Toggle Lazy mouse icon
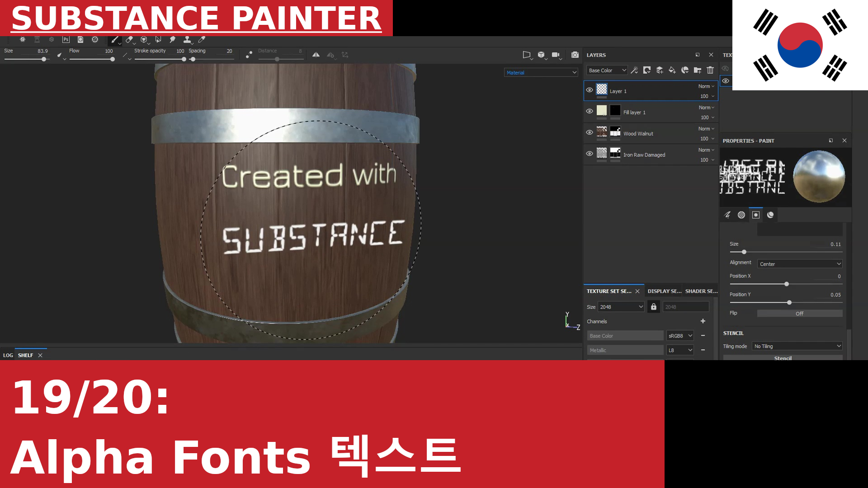The width and height of the screenshot is (868, 488). click(x=249, y=55)
